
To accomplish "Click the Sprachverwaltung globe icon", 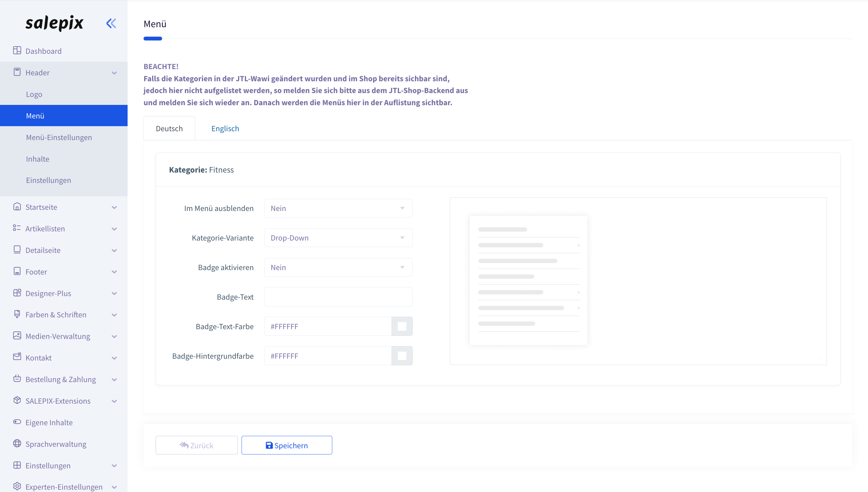I will point(17,444).
